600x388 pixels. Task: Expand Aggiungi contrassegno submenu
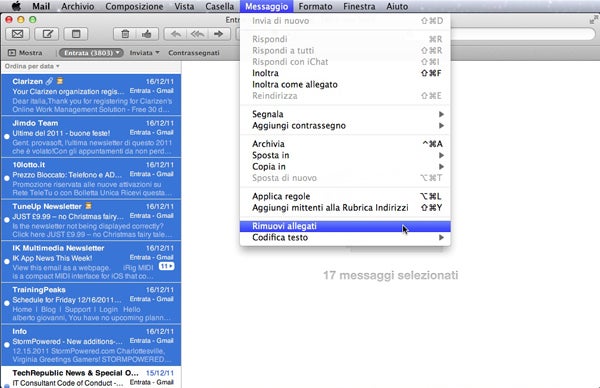346,126
